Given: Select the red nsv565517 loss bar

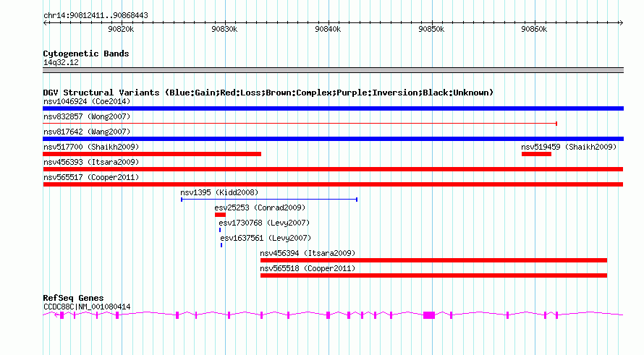Looking at the screenshot, I should tap(333, 184).
